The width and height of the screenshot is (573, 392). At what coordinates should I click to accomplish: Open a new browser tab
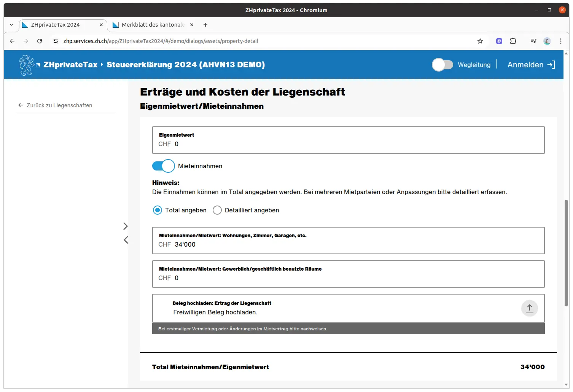coord(205,25)
